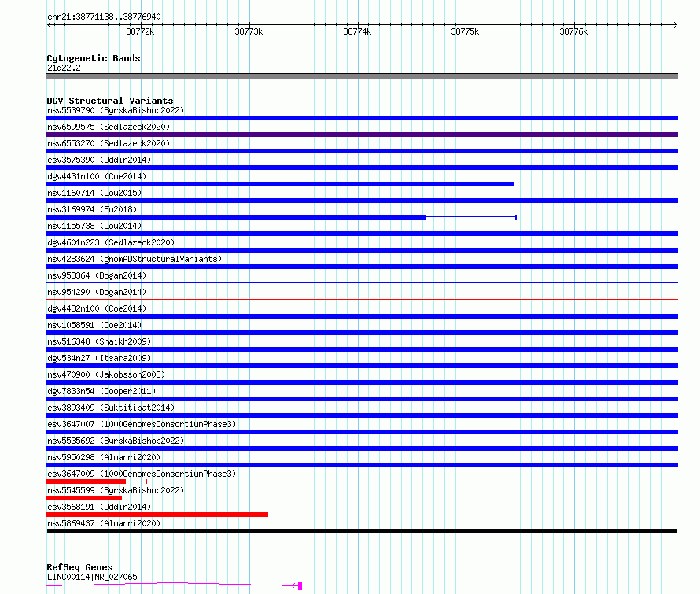Select the DGV Structural Variants track title
Image resolution: width=700 pixels, height=594 pixels.
click(110, 101)
